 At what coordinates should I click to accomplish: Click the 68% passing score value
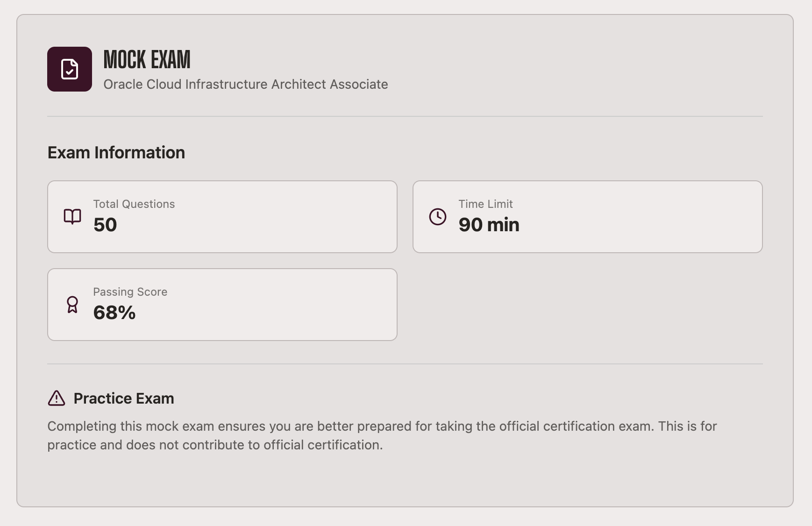(114, 313)
